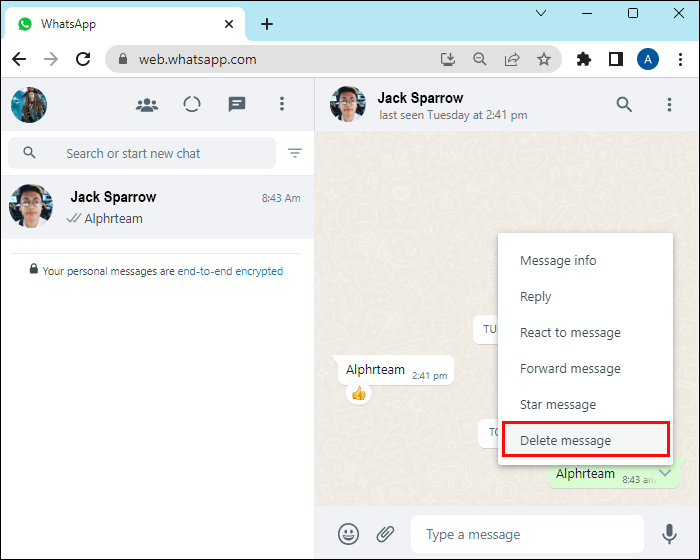Select React to message option

(x=585, y=333)
